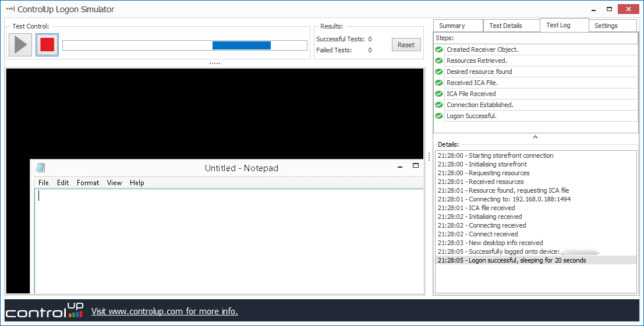The image size is (644, 326).
Task: Minimize the remote Notepad window
Action: click(x=400, y=166)
